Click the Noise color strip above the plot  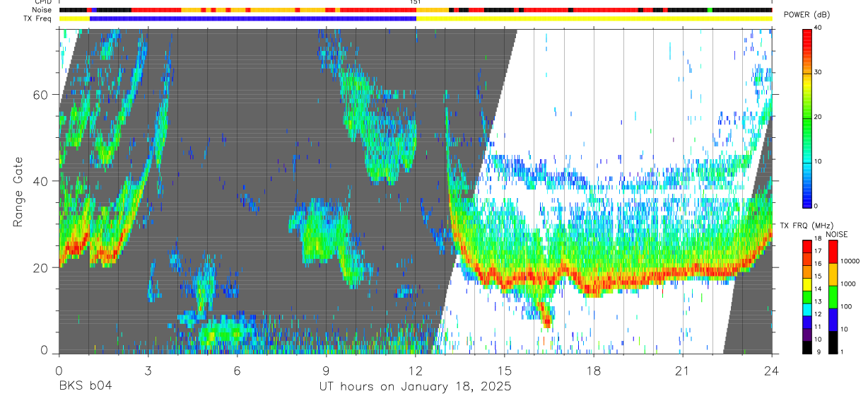(415, 10)
